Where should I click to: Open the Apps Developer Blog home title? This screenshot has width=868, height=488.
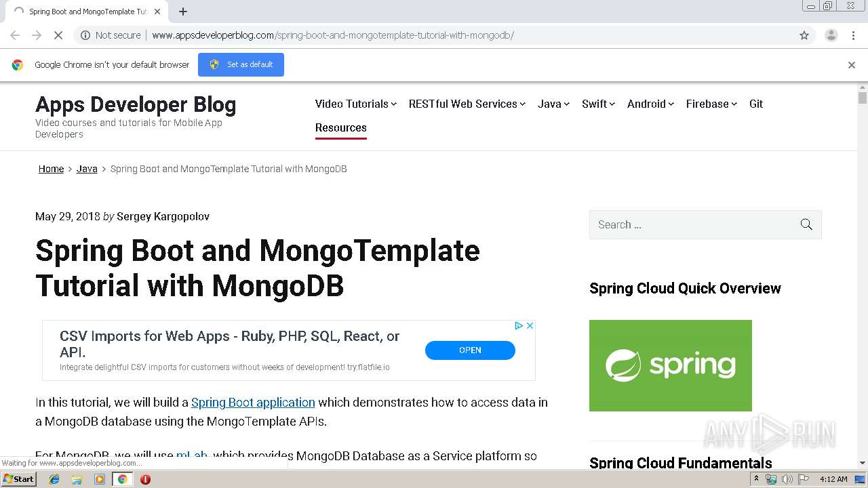[136, 104]
